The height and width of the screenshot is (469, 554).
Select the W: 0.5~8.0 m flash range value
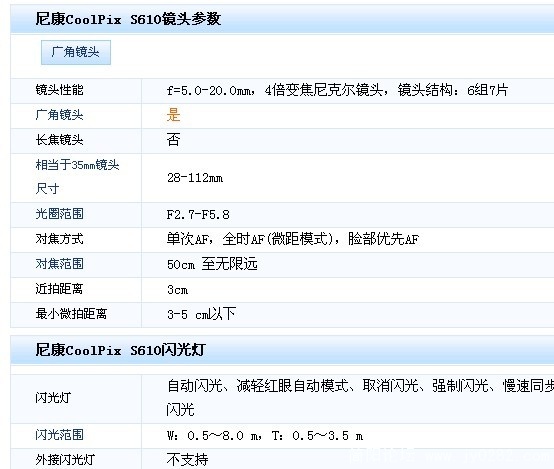tap(265, 436)
